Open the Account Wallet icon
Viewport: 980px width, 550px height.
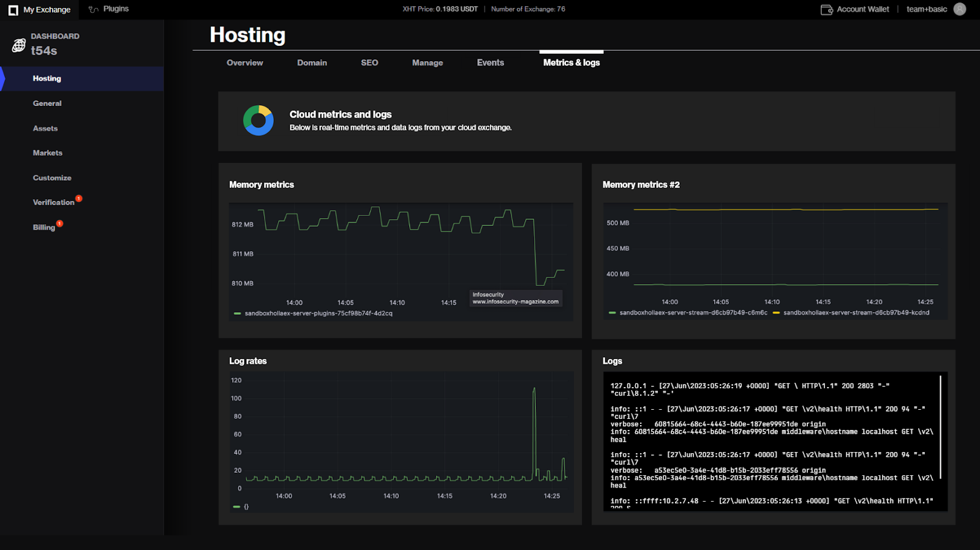click(826, 9)
